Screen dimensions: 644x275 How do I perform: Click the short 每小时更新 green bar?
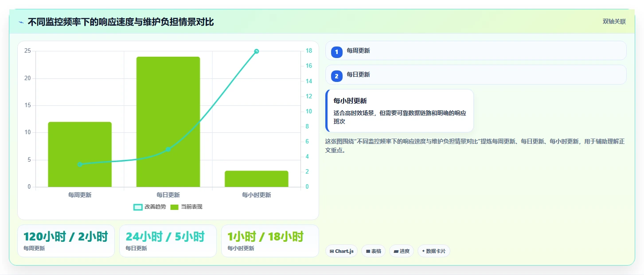256,179
